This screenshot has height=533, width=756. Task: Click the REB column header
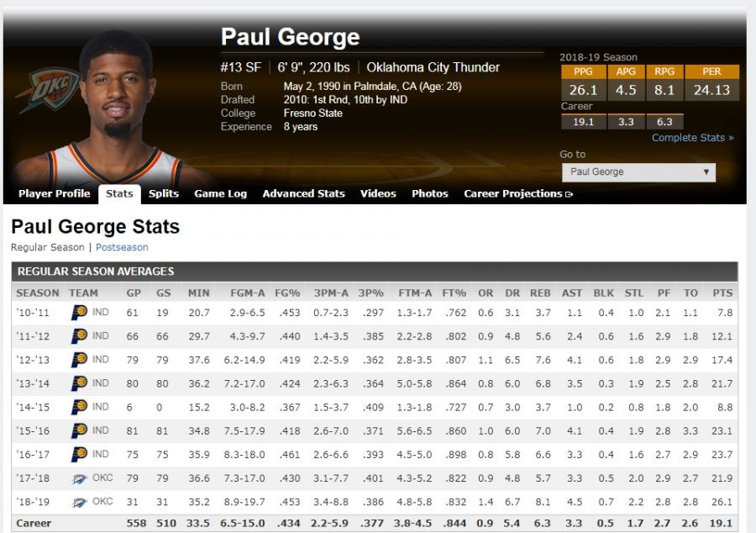pyautogui.click(x=540, y=293)
